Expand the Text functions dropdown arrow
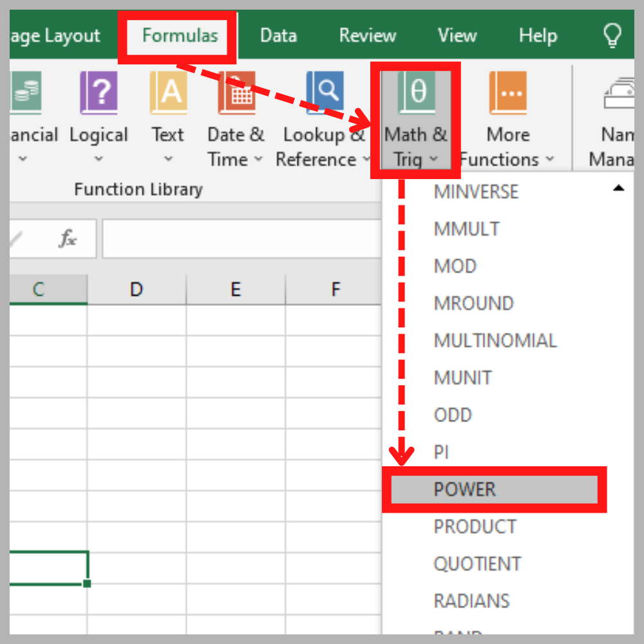This screenshot has width=644, height=644. 167,159
